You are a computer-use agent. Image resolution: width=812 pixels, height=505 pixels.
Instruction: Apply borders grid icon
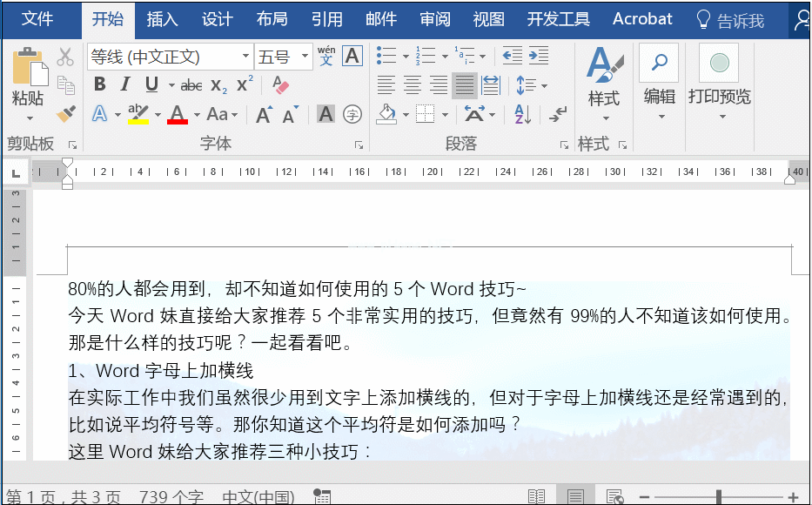(x=426, y=114)
